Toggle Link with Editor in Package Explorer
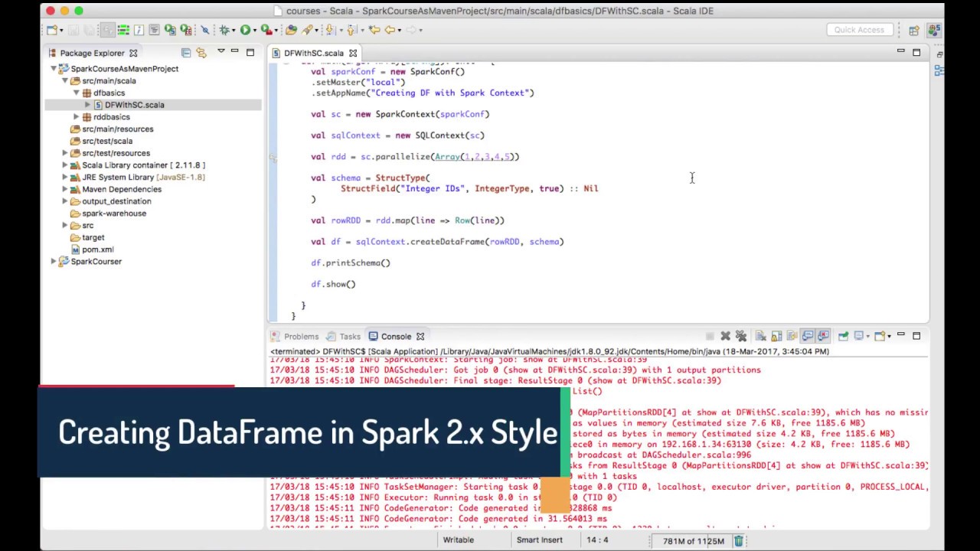Image resolution: width=980 pixels, height=551 pixels. (x=201, y=53)
